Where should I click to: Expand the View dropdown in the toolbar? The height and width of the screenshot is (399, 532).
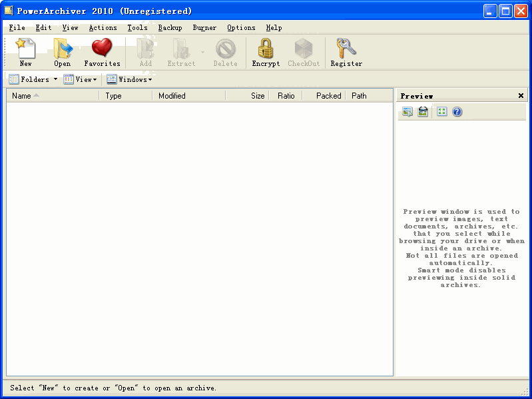click(x=81, y=79)
